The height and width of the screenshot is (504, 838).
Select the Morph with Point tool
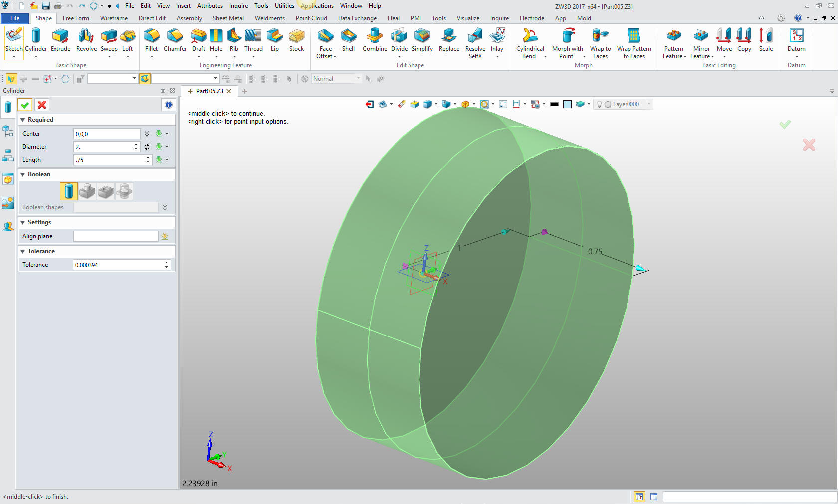tap(567, 43)
